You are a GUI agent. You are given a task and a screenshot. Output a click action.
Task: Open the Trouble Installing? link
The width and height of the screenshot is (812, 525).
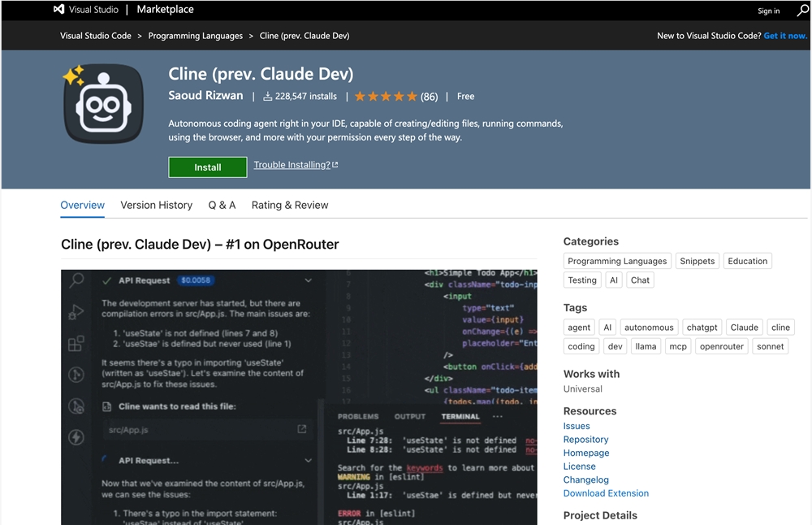coord(292,165)
